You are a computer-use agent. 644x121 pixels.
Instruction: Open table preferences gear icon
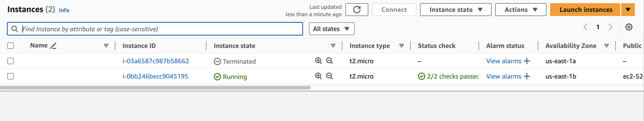[629, 27]
